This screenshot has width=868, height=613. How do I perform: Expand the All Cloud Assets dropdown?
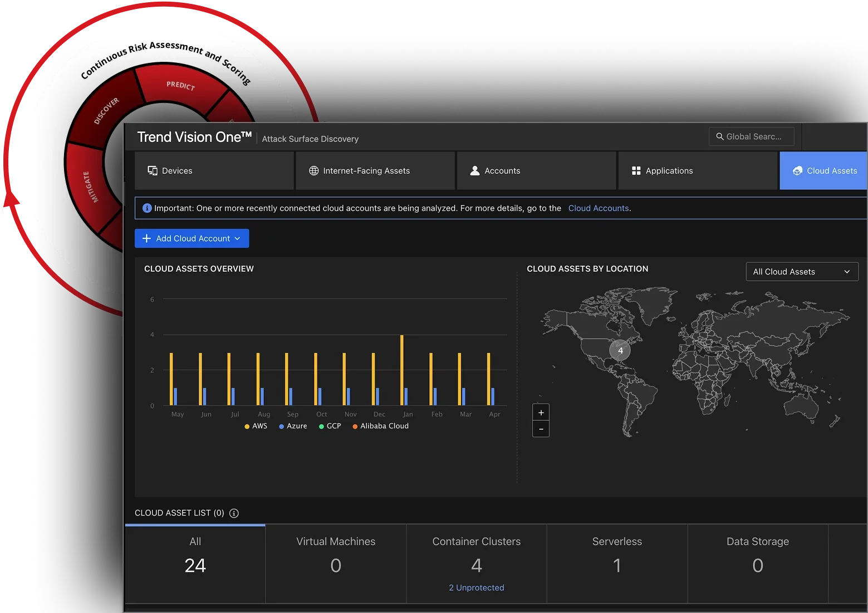click(802, 272)
